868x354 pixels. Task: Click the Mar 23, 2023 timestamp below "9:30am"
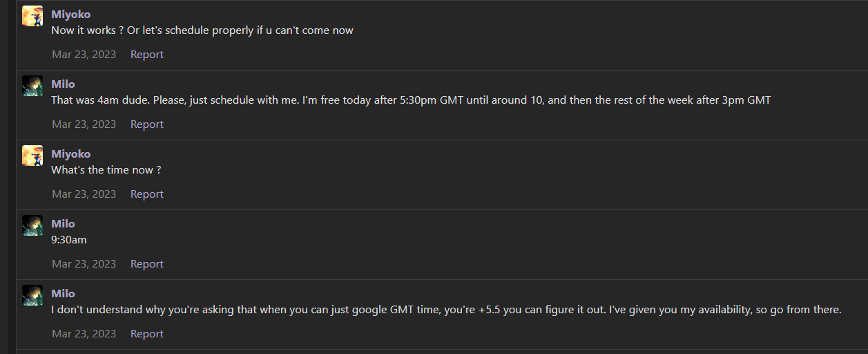pos(84,264)
